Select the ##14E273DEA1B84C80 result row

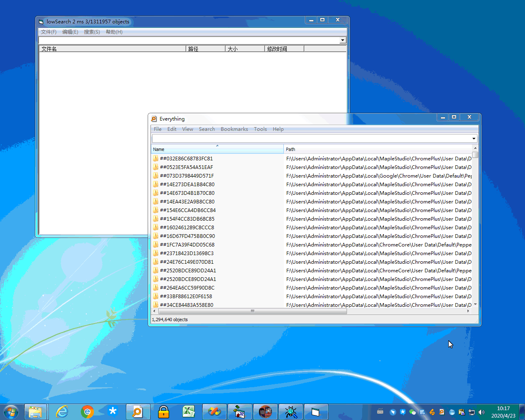(x=311, y=184)
